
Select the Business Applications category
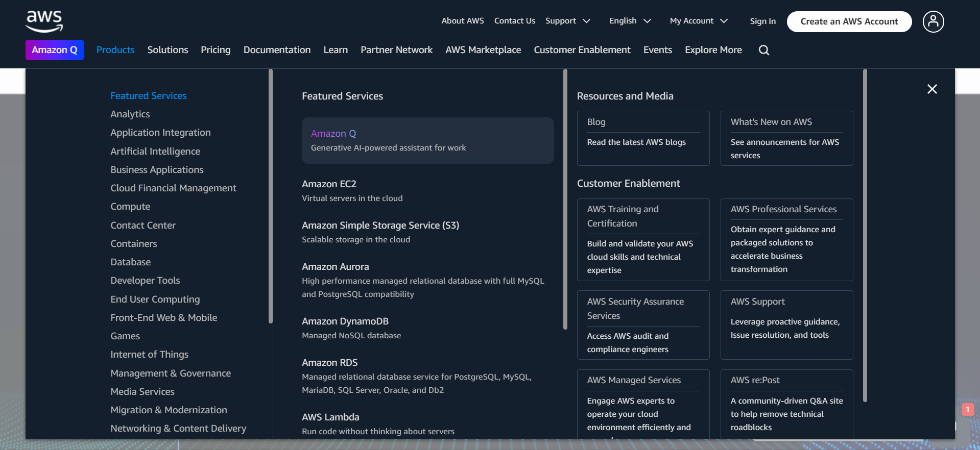coord(157,170)
